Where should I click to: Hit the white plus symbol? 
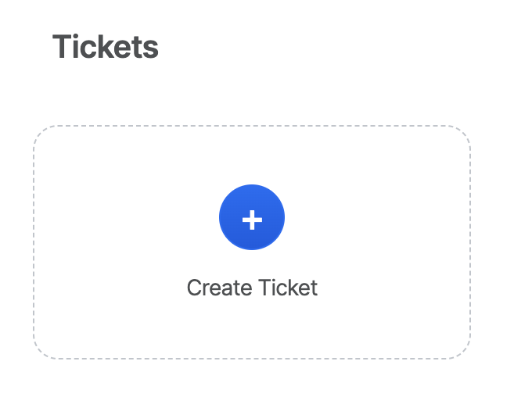click(252, 220)
